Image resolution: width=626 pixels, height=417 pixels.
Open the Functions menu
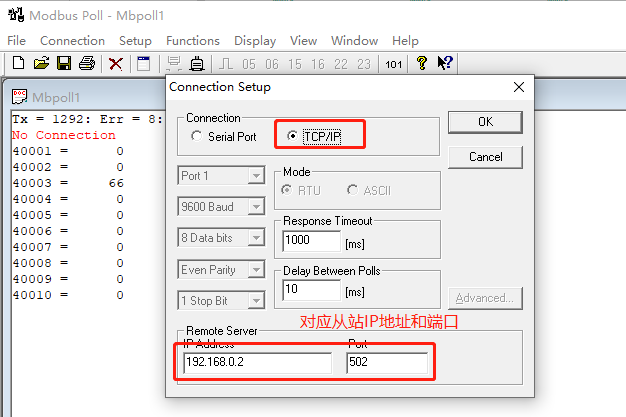[x=193, y=41]
